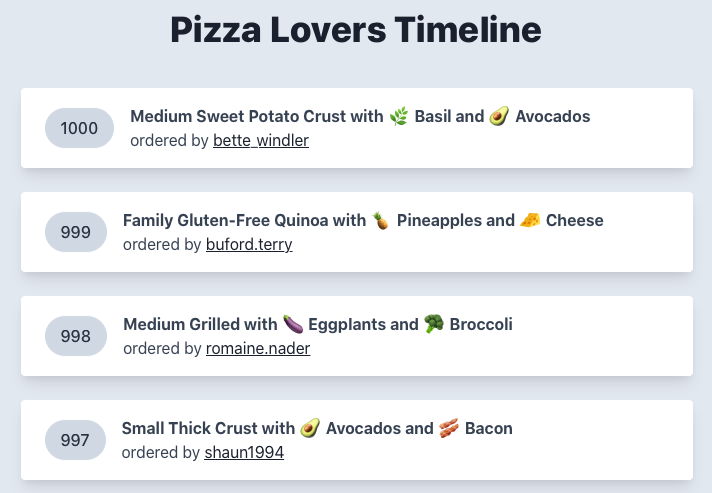Click the avocado emoji in order 1000
Image resolution: width=712 pixels, height=493 pixels.
pos(499,116)
